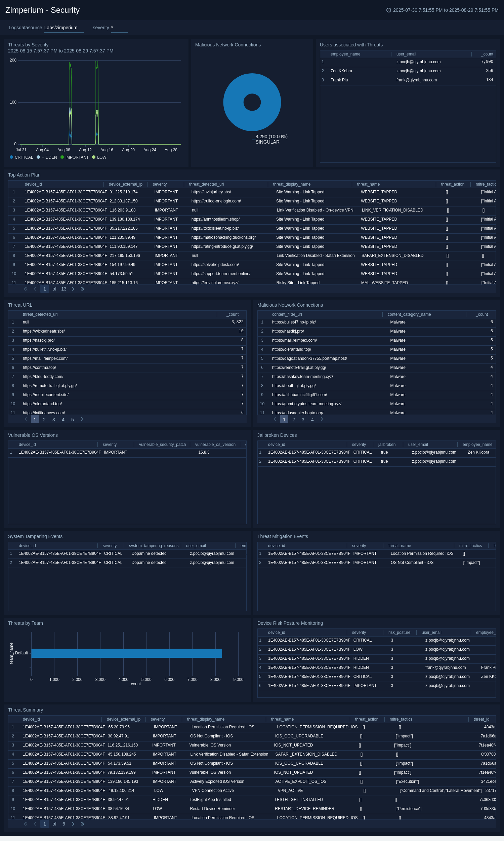Image resolution: width=504 pixels, height=841 pixels.
Task: Click IP address 212.83.137.150 in Top Action Plan
Action: pyautogui.click(x=124, y=201)
